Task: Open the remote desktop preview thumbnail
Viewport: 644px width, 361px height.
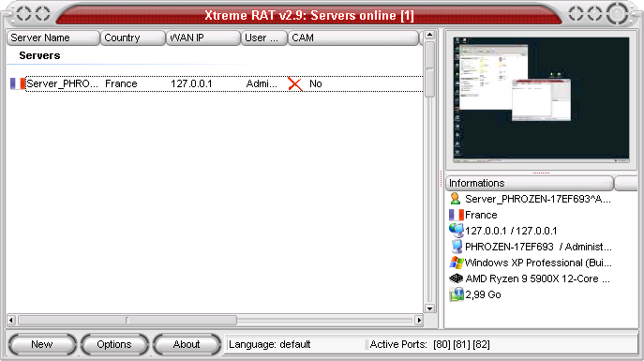Action: [541, 99]
